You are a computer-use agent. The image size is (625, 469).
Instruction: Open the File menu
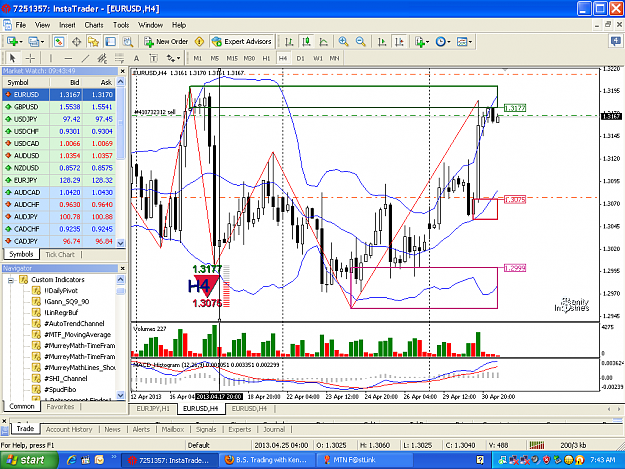[x=21, y=25]
